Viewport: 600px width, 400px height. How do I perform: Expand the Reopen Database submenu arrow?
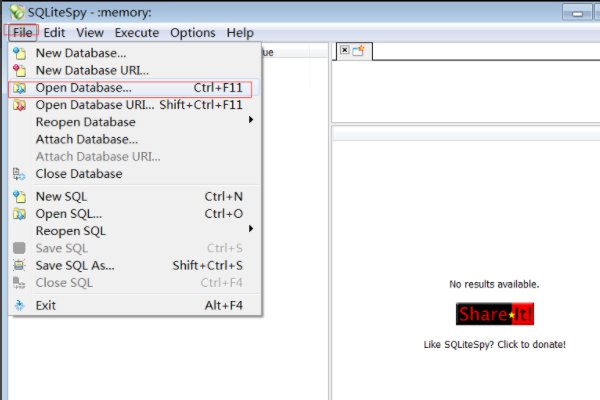(251, 121)
